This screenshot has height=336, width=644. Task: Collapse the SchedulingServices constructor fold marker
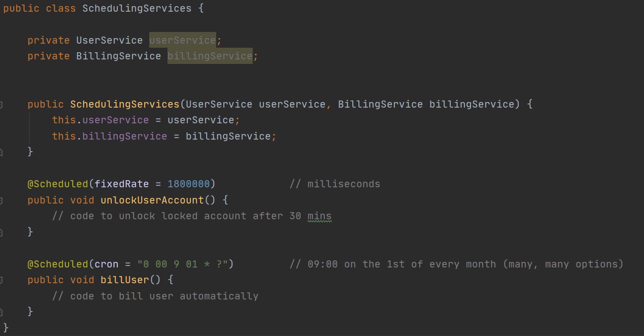click(2, 105)
